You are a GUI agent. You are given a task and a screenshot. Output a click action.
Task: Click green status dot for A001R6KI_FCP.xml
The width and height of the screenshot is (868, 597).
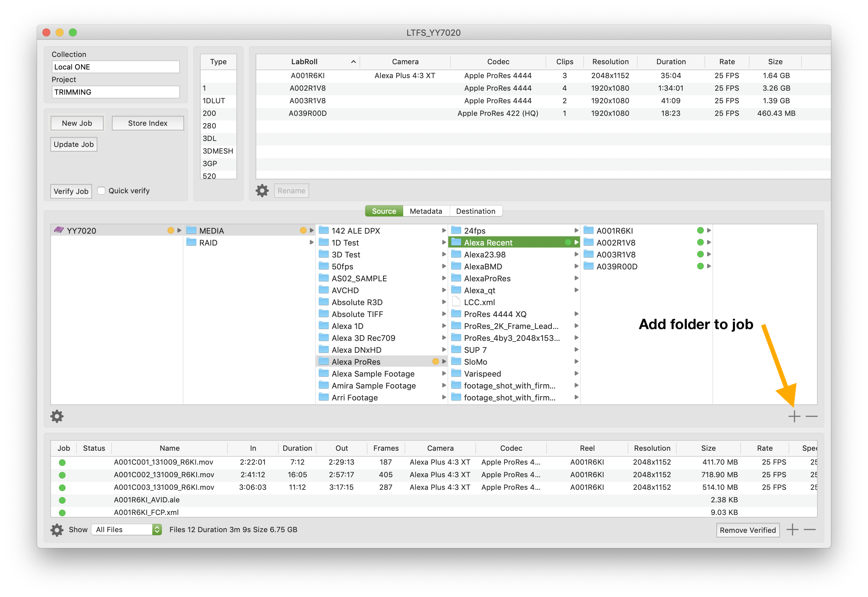coord(62,513)
